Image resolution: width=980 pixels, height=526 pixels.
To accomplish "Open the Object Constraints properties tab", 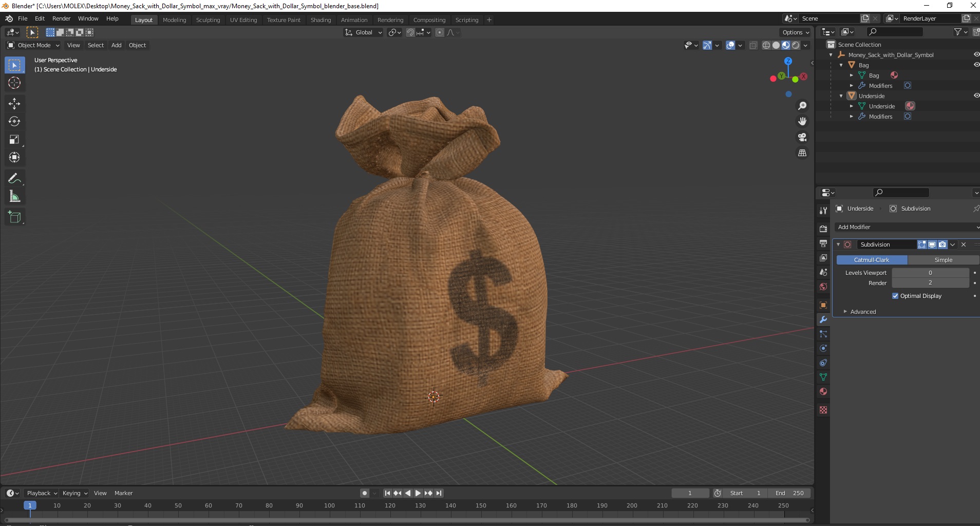I will coord(823,363).
